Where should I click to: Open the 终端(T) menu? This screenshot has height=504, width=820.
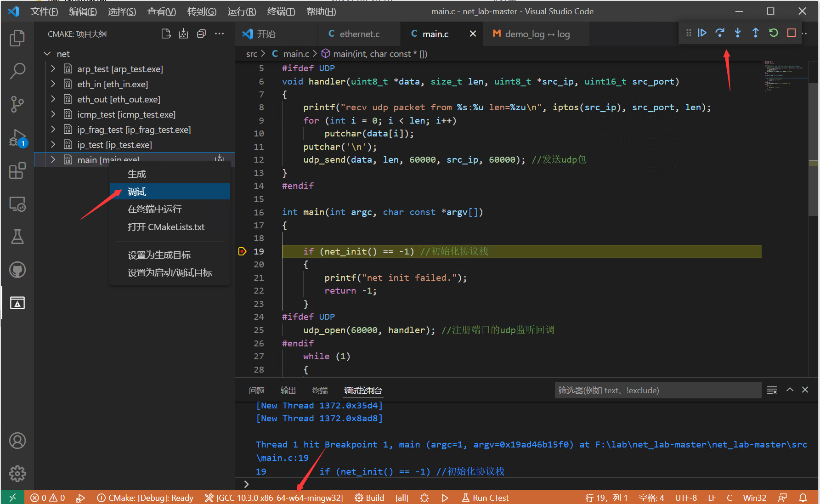click(x=281, y=11)
